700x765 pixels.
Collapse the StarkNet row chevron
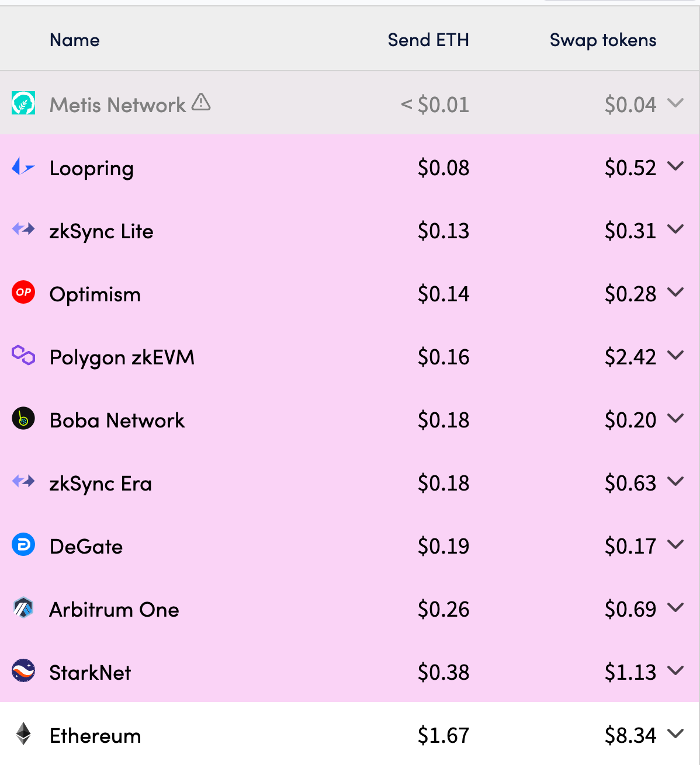pos(677,671)
